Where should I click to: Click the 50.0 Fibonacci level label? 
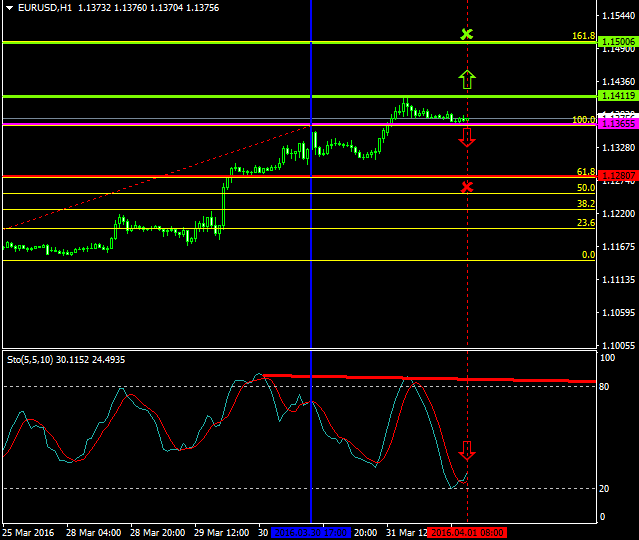[586, 187]
